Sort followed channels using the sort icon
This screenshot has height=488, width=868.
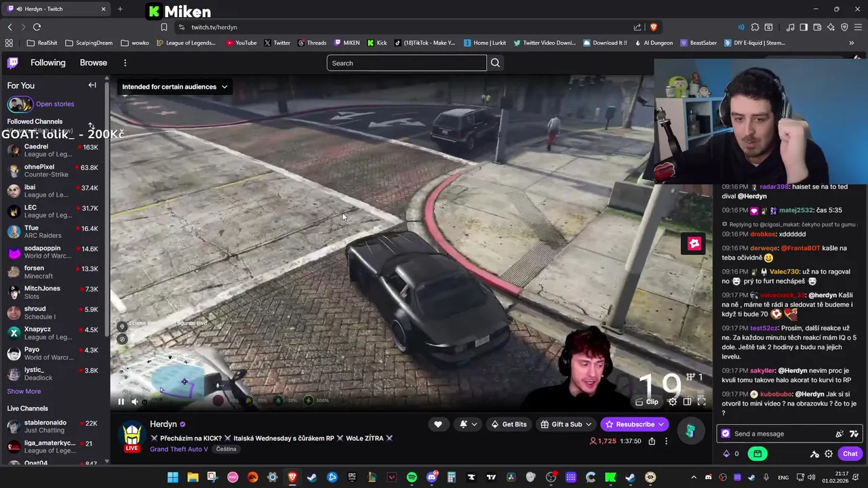[x=92, y=126]
